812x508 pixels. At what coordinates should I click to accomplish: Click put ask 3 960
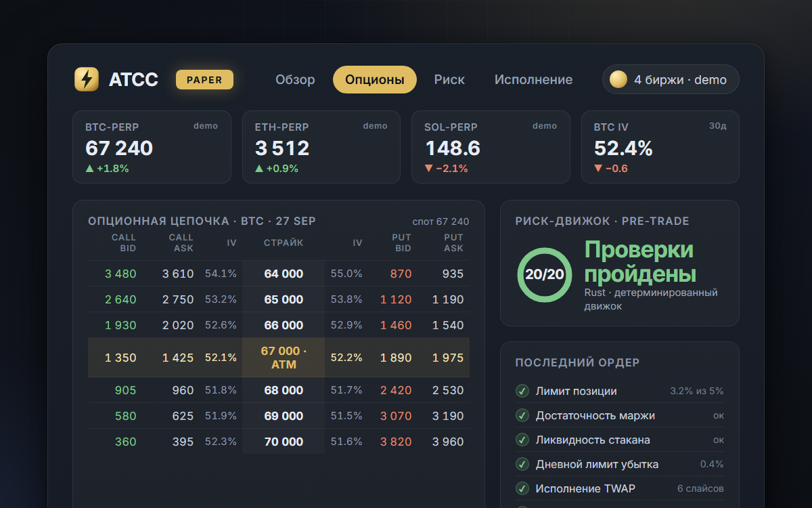[x=448, y=442]
